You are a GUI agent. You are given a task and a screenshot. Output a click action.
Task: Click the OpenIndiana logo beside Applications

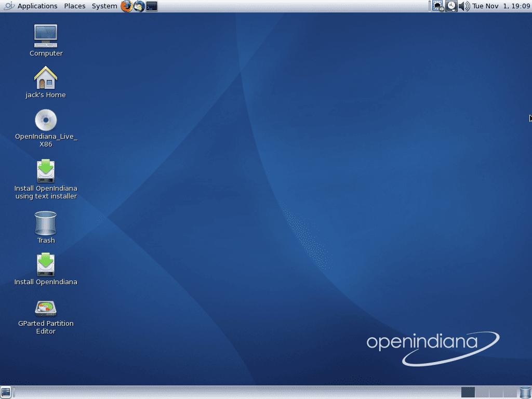(x=9, y=6)
